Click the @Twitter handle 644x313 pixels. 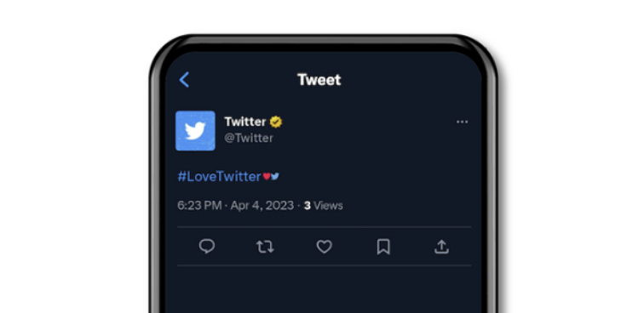(x=249, y=138)
